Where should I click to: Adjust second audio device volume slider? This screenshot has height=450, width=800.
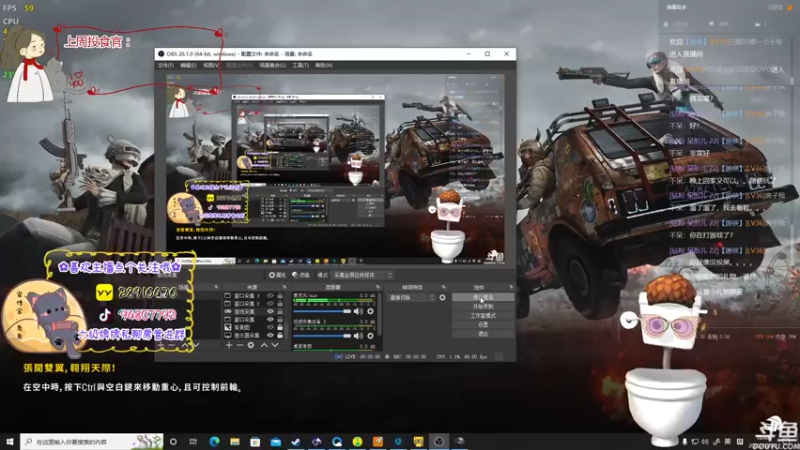322,336
